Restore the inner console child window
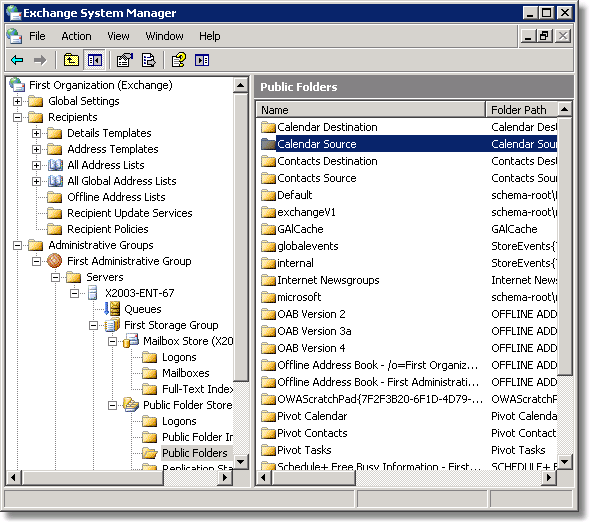 click(x=545, y=36)
